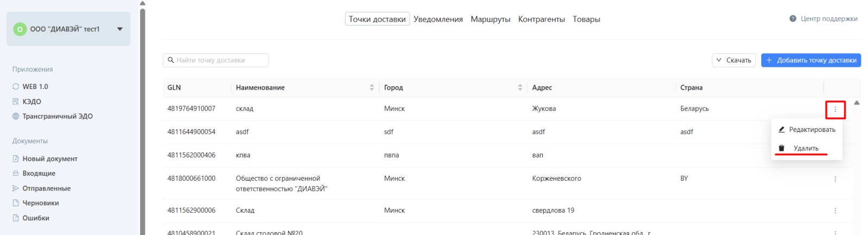Sort by the Наименование column arrows

coord(372,87)
